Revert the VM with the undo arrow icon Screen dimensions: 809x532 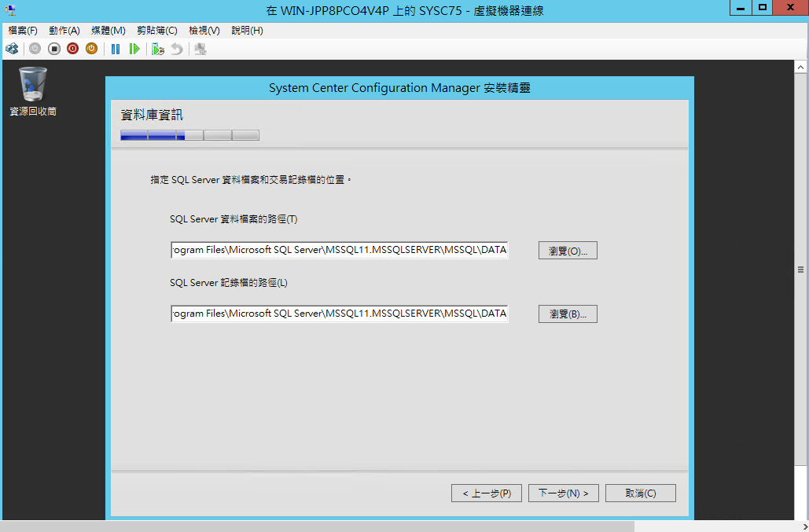[177, 49]
